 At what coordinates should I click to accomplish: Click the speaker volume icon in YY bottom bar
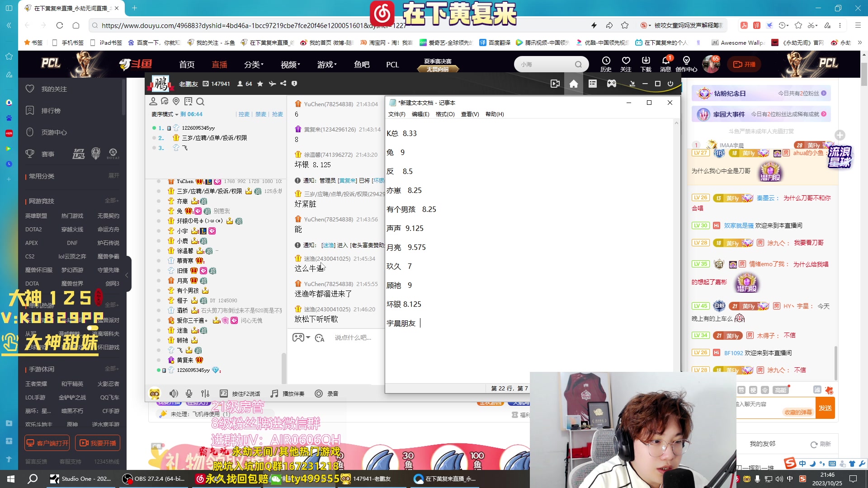click(174, 394)
